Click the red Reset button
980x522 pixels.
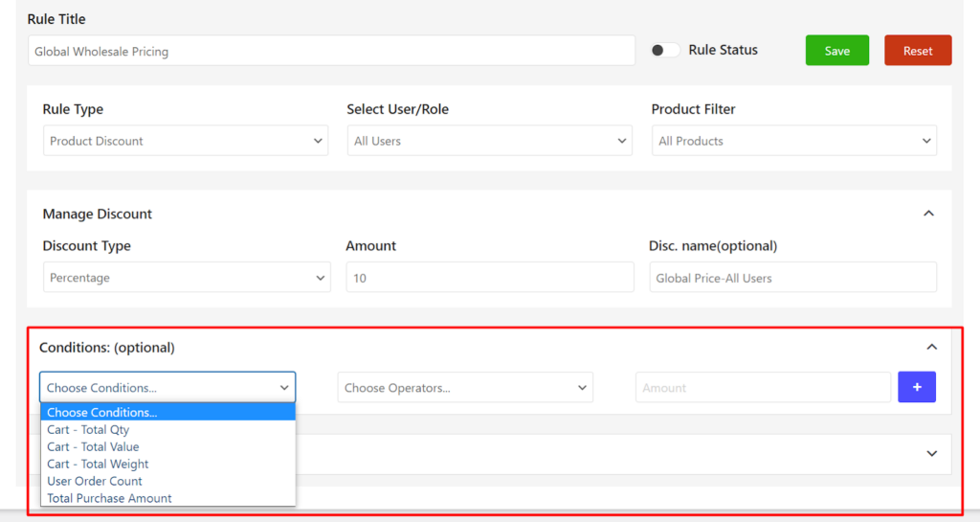pyautogui.click(x=918, y=51)
